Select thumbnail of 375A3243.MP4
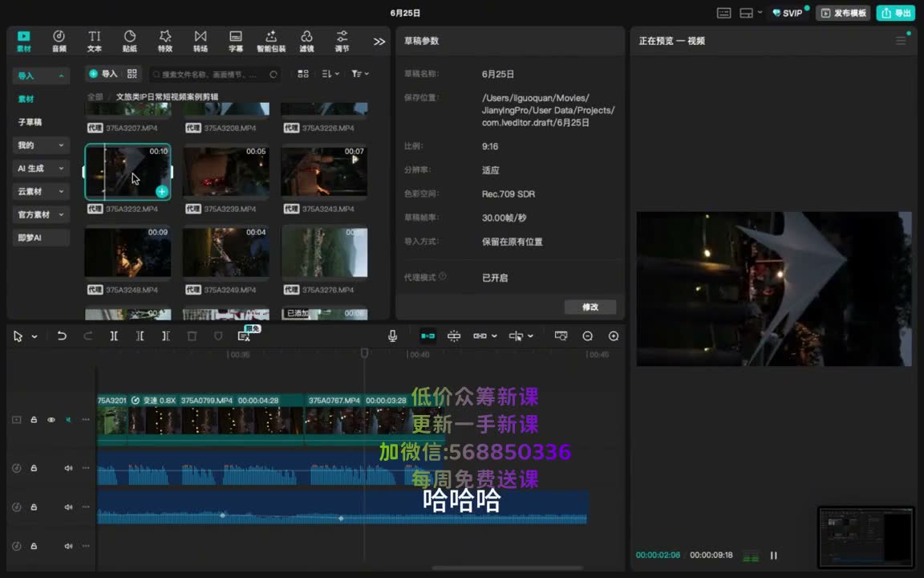The width and height of the screenshot is (924, 578). click(324, 171)
